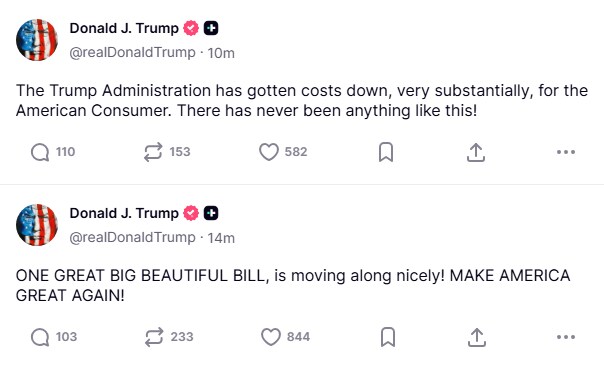Bookmark the BIG BEAUTIFUL BILL post
The image size is (604, 367).
pyautogui.click(x=388, y=337)
